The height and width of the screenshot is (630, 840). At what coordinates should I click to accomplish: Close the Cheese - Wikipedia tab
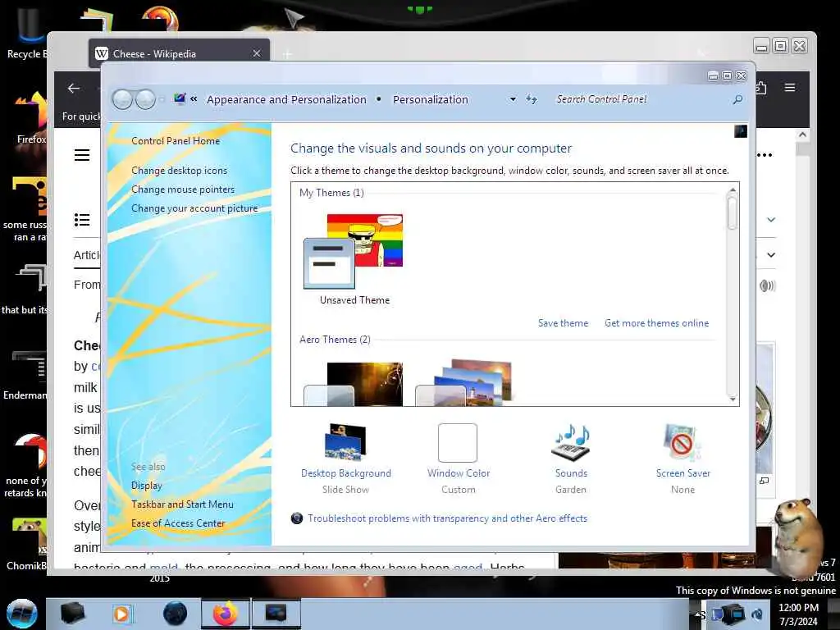point(257,53)
